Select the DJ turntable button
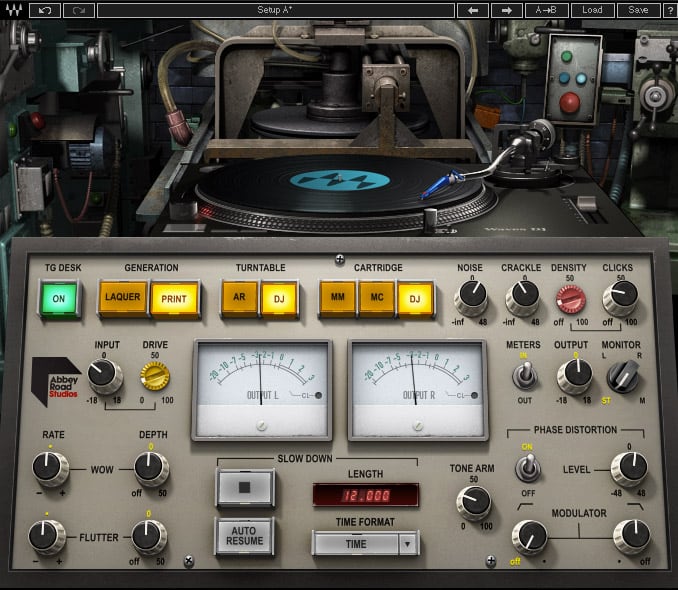Image resolution: width=678 pixels, height=590 pixels. (279, 299)
